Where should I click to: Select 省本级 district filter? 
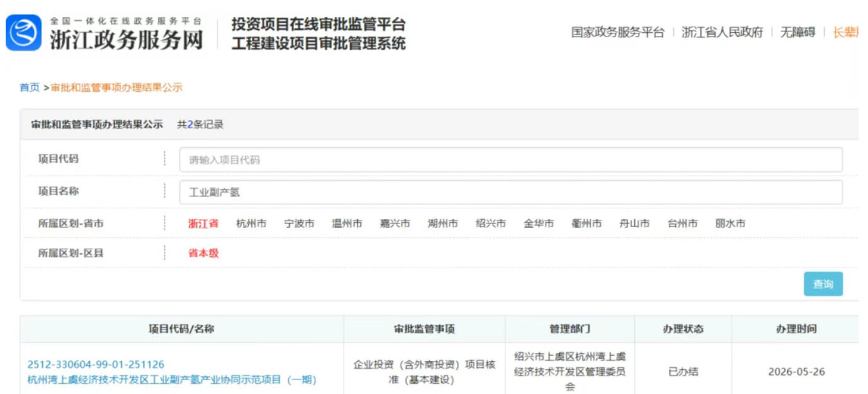coord(203,254)
